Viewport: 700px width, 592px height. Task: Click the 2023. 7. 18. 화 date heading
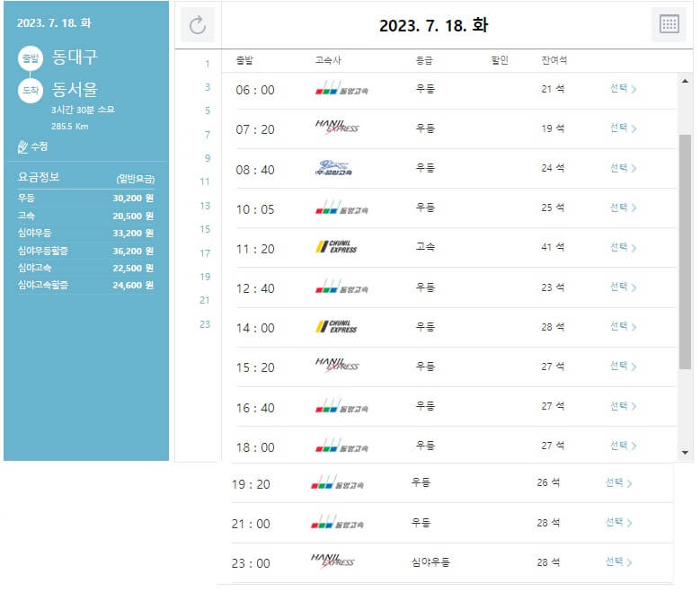433,25
